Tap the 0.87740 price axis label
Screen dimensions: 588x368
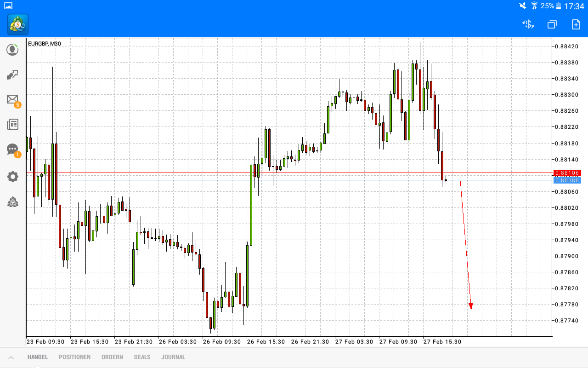(566, 321)
